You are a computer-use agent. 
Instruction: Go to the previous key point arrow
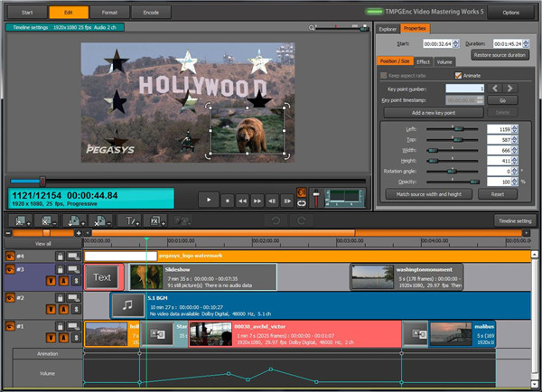tap(496, 88)
